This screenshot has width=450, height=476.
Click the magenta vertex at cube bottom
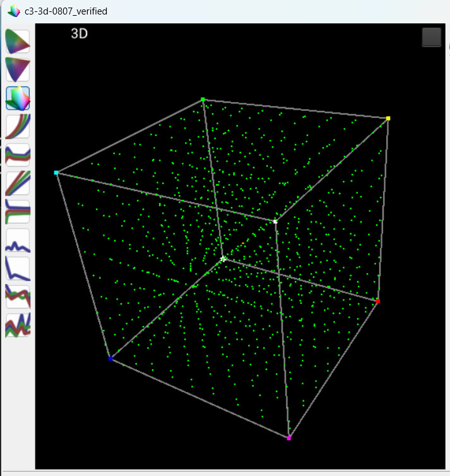pyautogui.click(x=288, y=438)
